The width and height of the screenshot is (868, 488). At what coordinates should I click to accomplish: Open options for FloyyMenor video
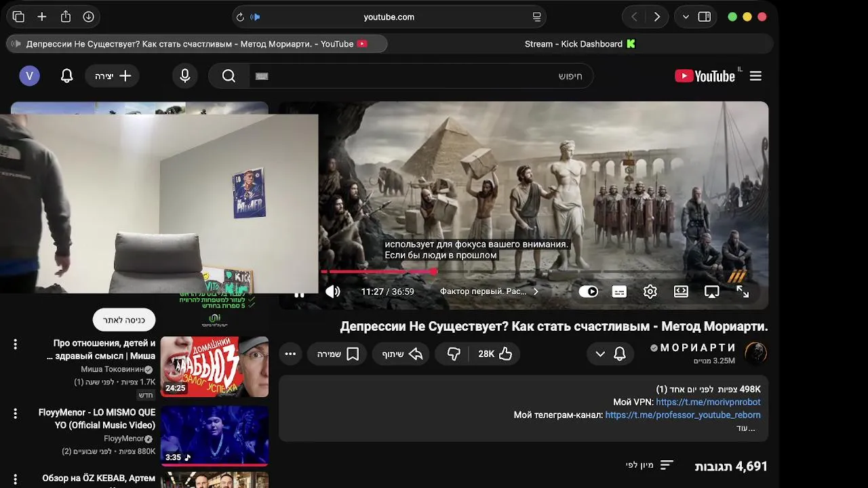click(15, 413)
